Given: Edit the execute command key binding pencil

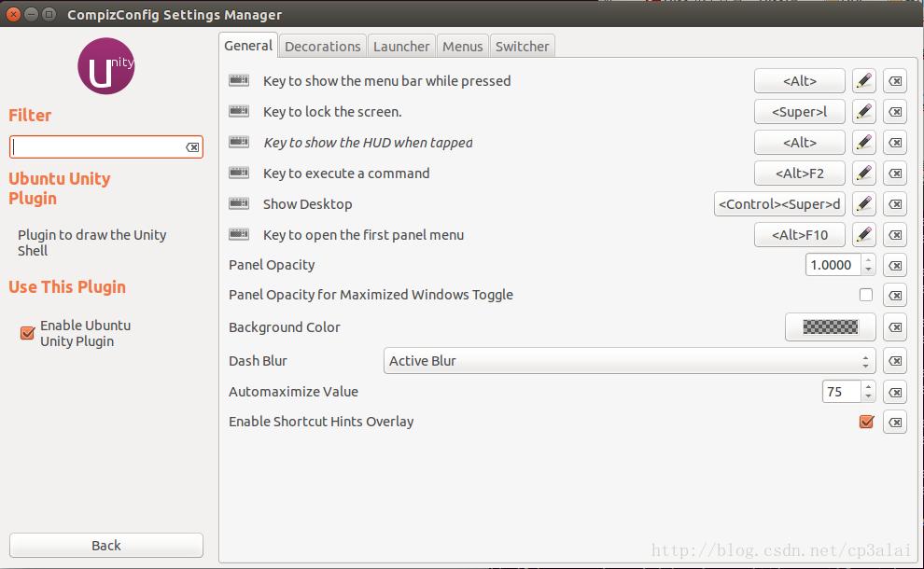Looking at the screenshot, I should [x=863, y=173].
